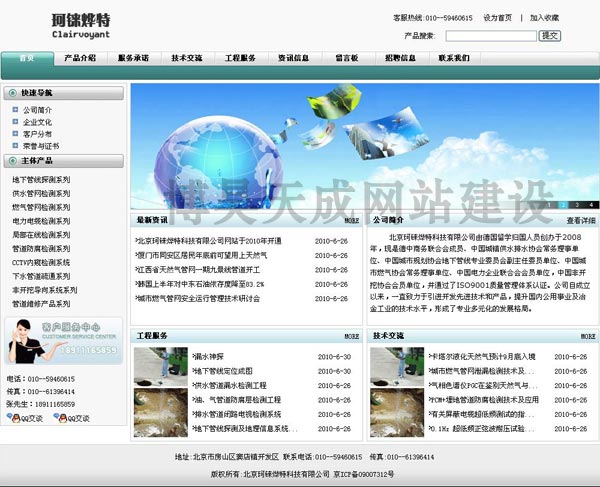Open the 联系我们 menu item
This screenshot has width=600, height=487.
pos(454,58)
